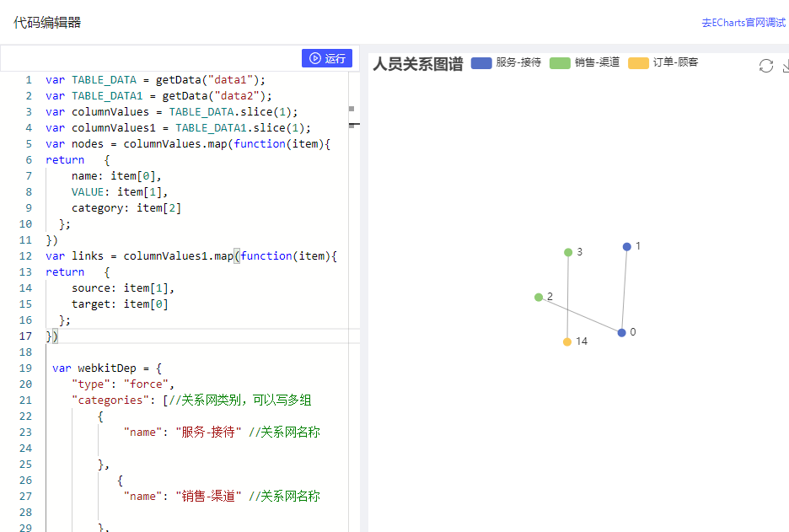Click the 代码编辑器 heading
Image resolution: width=789 pixels, height=532 pixels.
click(x=47, y=23)
